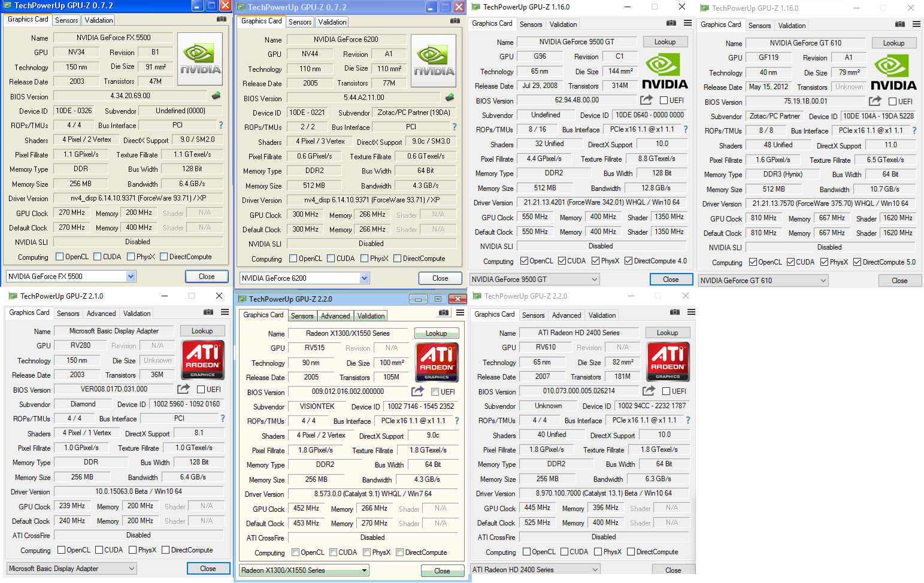Image resolution: width=924 pixels, height=583 pixels.
Task: Click camera icon in GeForce GT 610 window
Action: (900, 24)
